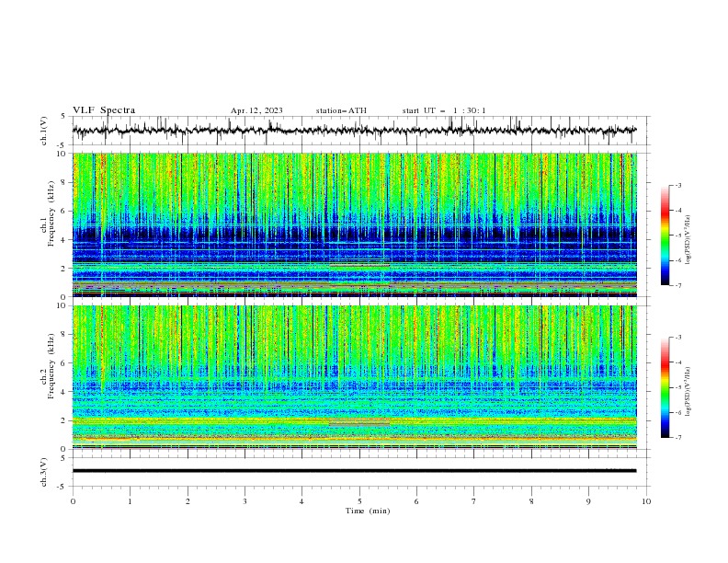The image size is (728, 563).
Task: Click the "VLF Spectra" plot title
Action: (104, 110)
